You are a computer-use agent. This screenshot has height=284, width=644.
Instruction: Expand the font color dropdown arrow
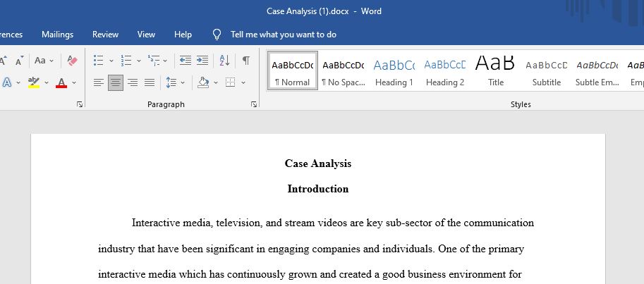pyautogui.click(x=74, y=83)
